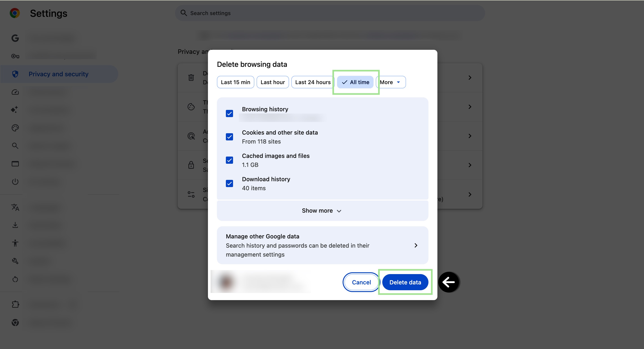Click the Search settings input field
644x349 pixels.
click(330, 13)
